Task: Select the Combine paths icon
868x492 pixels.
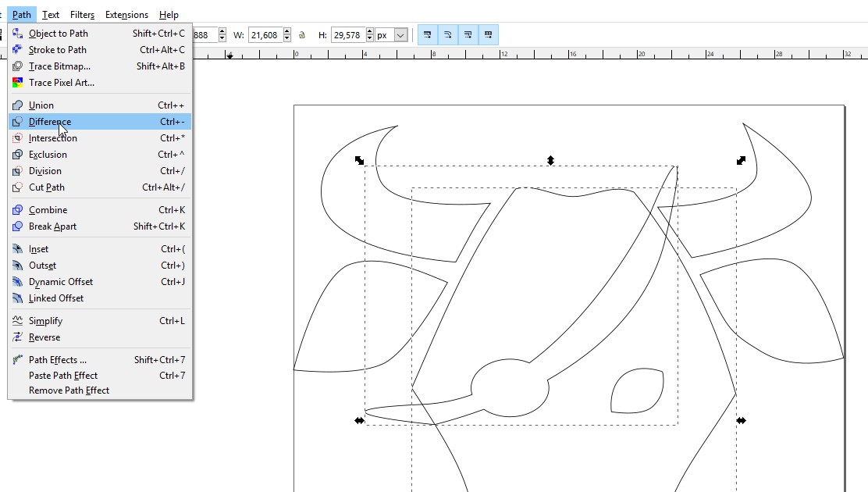Action: click(17, 210)
